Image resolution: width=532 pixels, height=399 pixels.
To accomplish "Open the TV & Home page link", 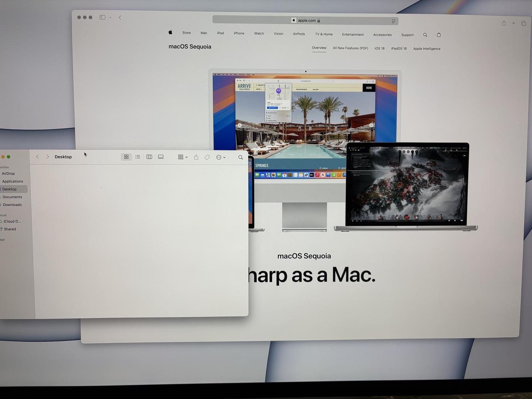I will (x=324, y=34).
